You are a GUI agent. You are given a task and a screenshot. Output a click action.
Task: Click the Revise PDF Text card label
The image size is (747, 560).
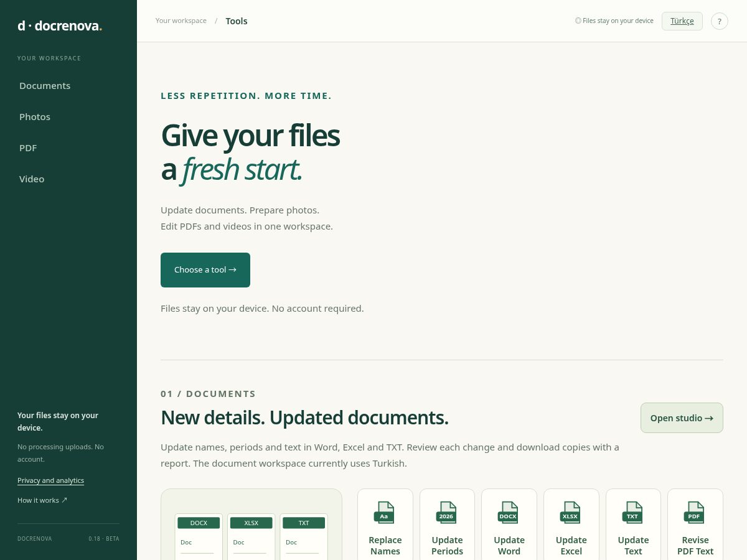coord(695,546)
